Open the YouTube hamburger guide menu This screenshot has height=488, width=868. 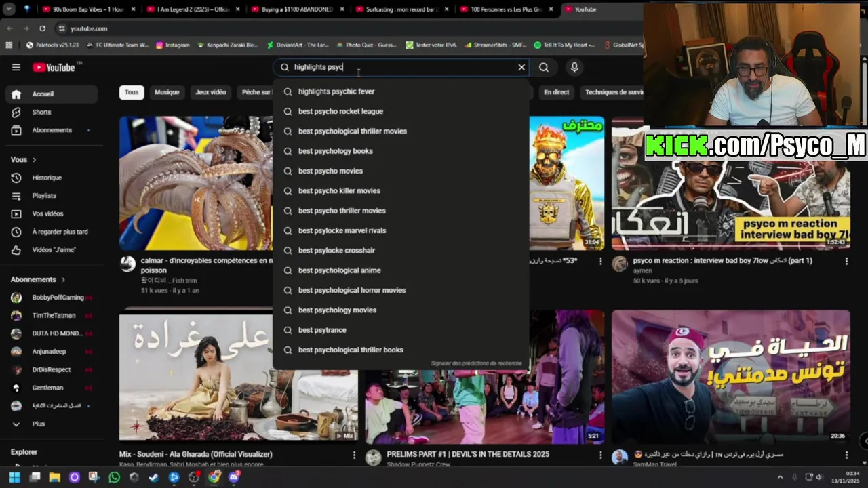click(x=16, y=67)
